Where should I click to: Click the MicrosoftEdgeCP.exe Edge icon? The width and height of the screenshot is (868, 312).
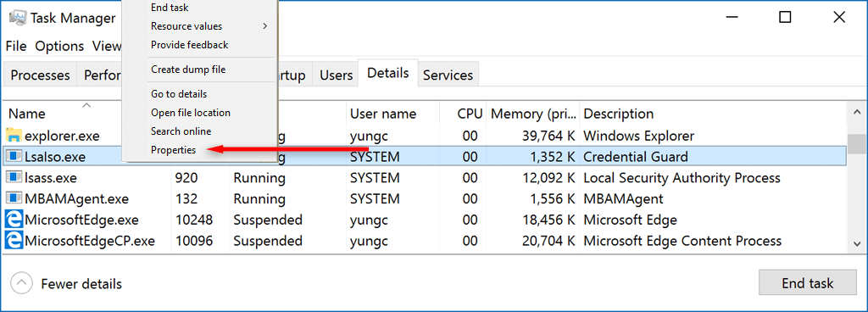14,241
